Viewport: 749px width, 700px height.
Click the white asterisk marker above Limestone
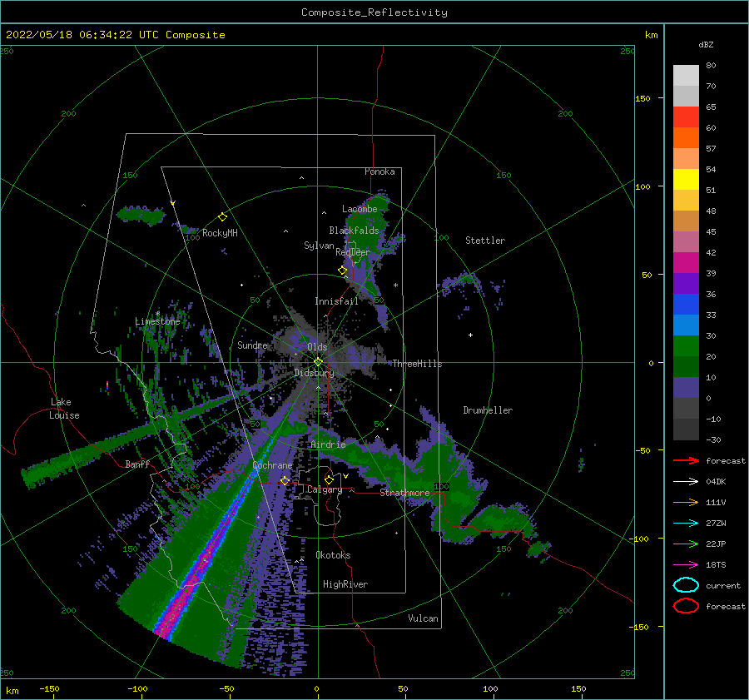click(157, 314)
